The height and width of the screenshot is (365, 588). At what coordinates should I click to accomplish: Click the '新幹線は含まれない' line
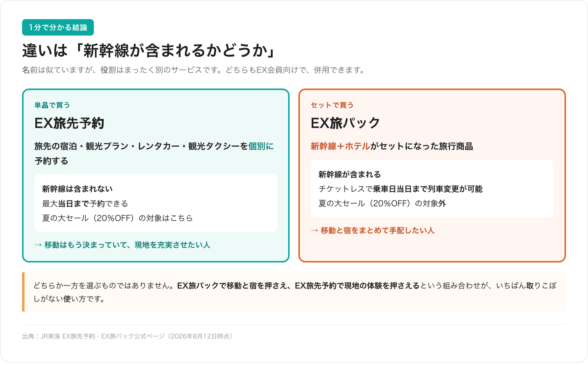77,189
